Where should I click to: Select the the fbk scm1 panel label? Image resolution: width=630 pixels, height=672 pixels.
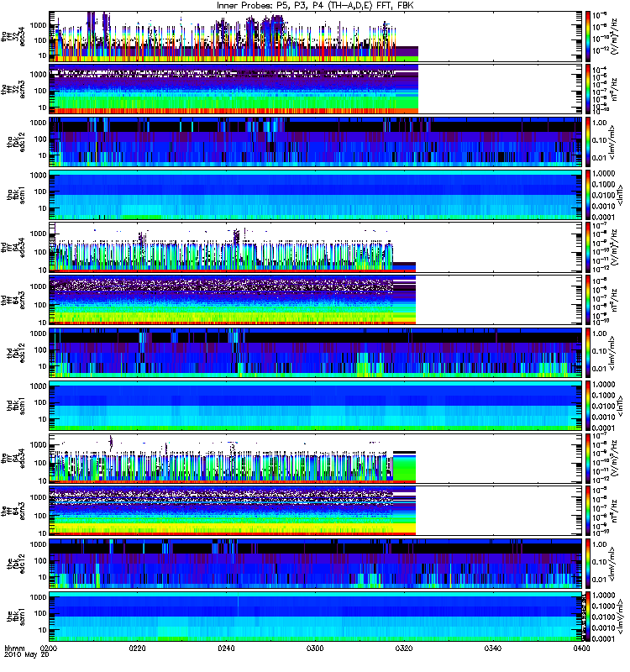point(16,617)
